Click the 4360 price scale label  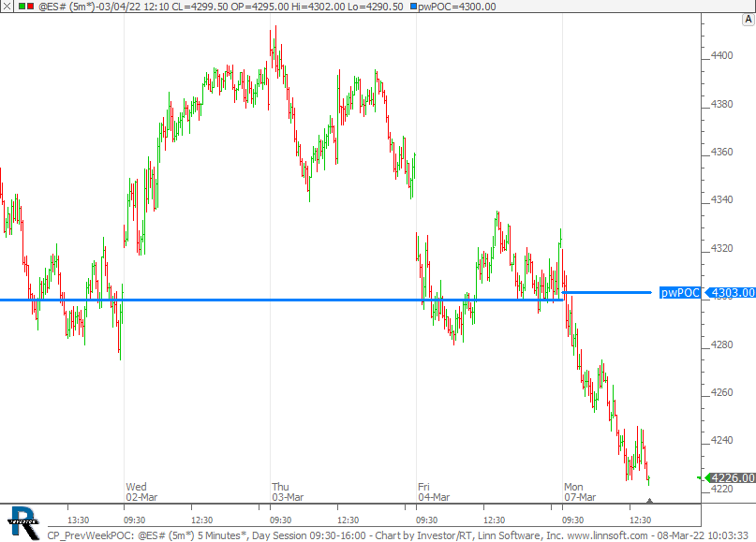(721, 152)
